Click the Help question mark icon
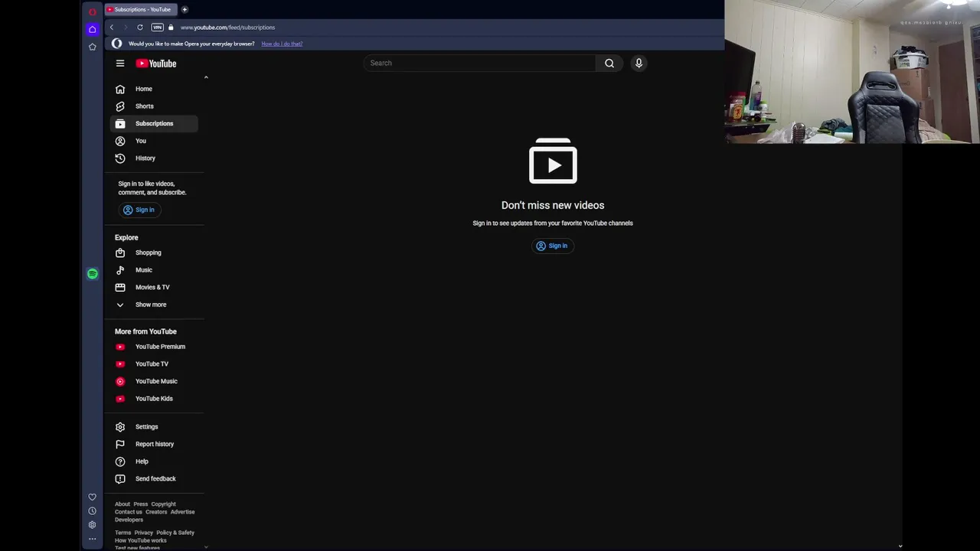The height and width of the screenshot is (551, 980). tap(120, 461)
